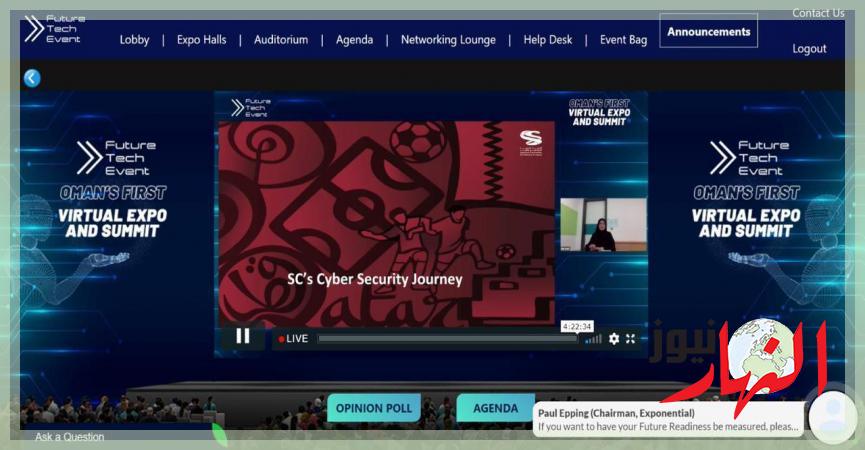
Task: Go to Expo Halls
Action: tap(201, 40)
